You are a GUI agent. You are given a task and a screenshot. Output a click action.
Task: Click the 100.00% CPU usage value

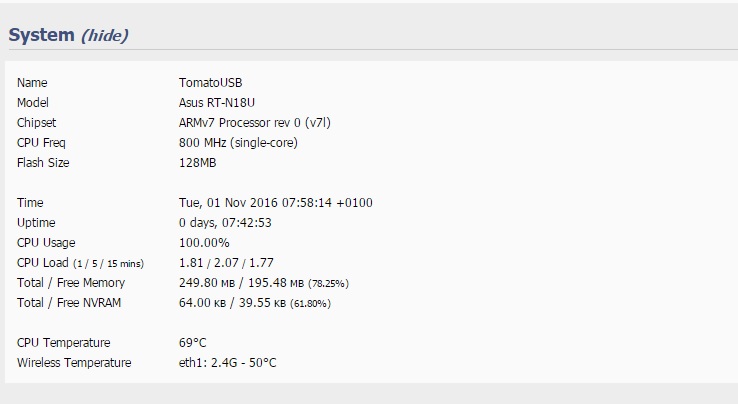coord(204,243)
